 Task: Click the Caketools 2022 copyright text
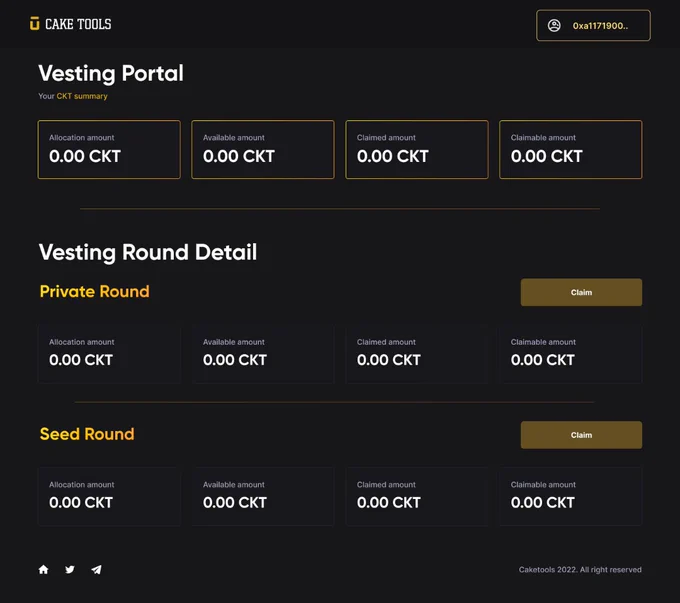click(x=580, y=570)
